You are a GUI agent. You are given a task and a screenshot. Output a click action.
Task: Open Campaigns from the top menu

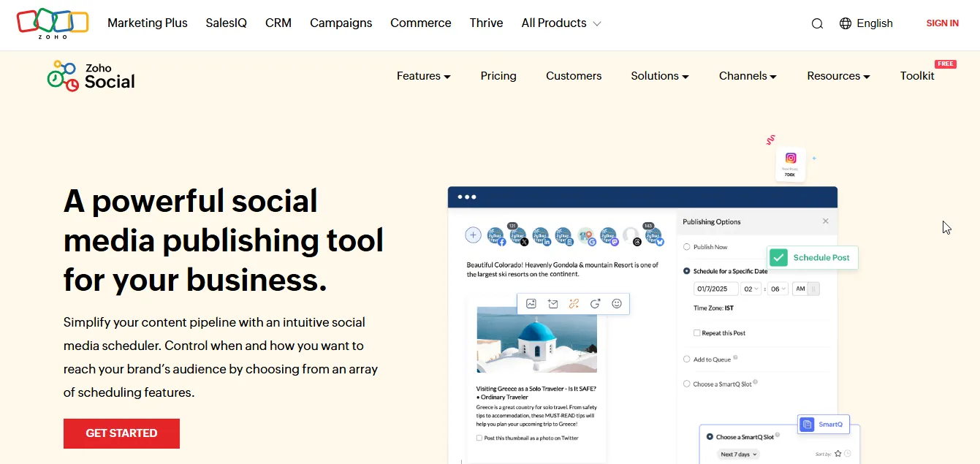(341, 23)
